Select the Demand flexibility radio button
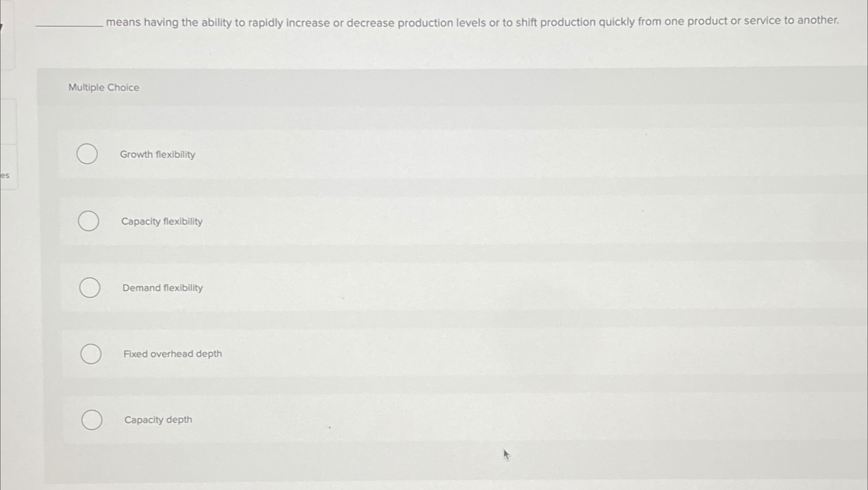The height and width of the screenshot is (490, 868). 89,287
